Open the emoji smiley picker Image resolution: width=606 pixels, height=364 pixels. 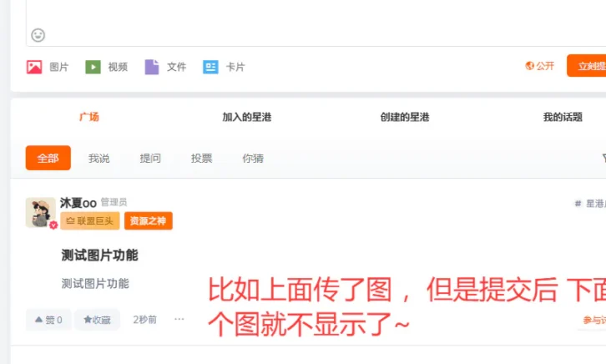coord(38,35)
